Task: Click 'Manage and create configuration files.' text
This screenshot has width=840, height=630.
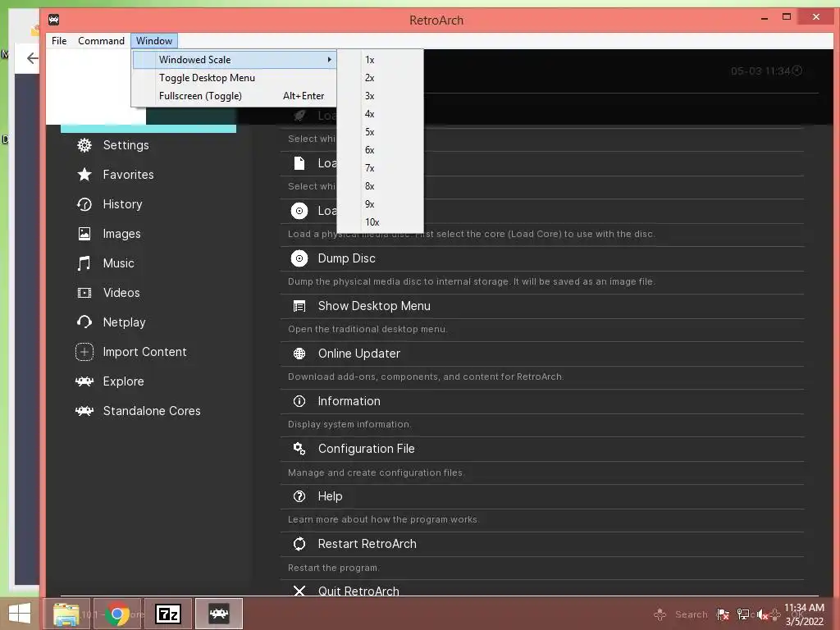Action: (376, 473)
